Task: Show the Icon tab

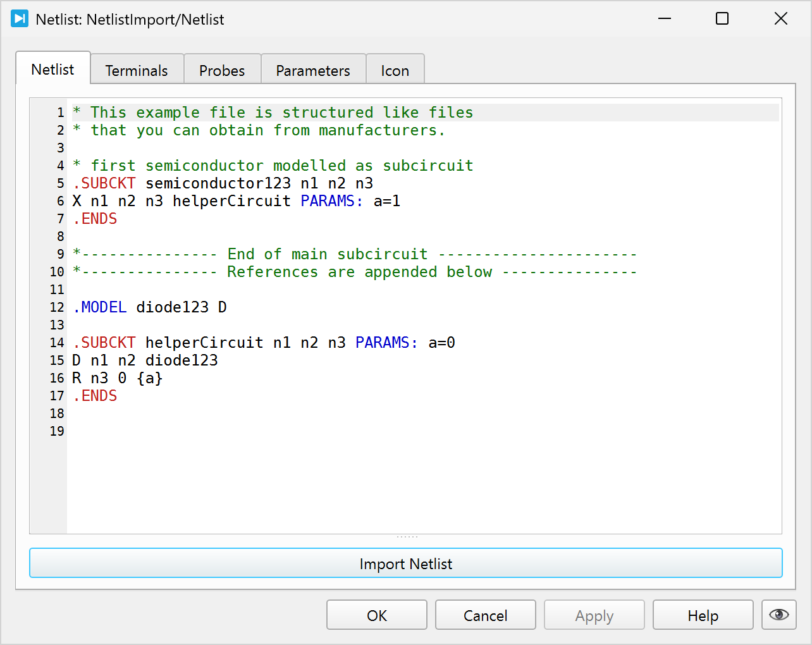Action: pos(395,71)
